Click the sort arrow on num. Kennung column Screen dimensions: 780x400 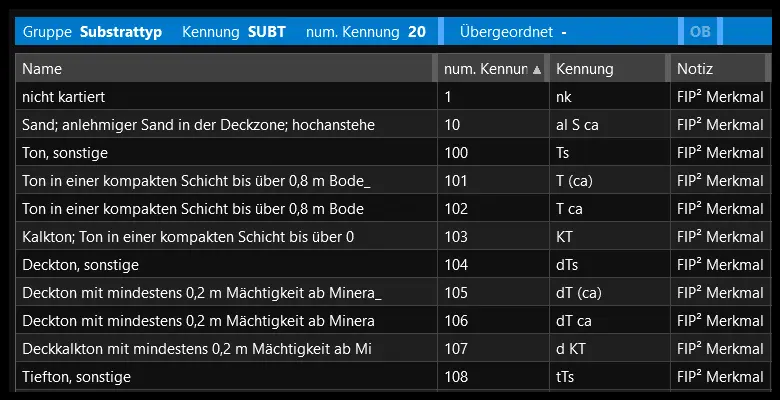pyautogui.click(x=537, y=70)
